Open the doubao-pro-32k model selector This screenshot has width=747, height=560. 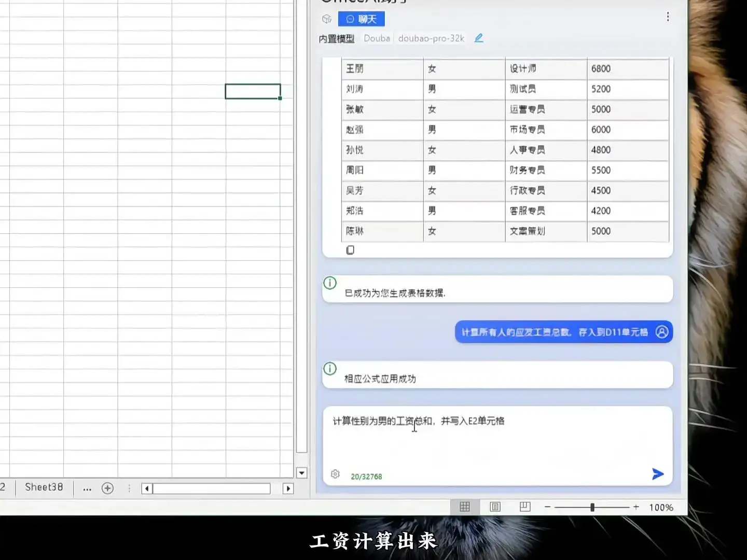[431, 38]
